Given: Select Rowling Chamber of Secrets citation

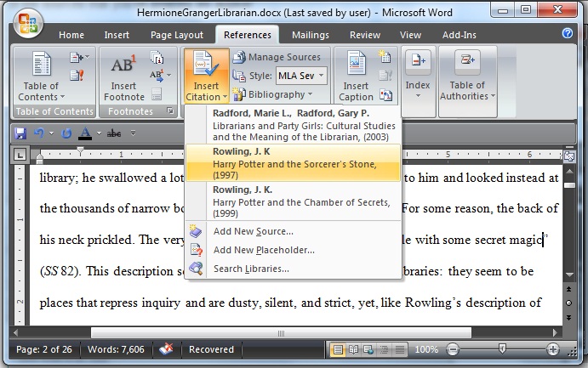Looking at the screenshot, I should (x=294, y=201).
